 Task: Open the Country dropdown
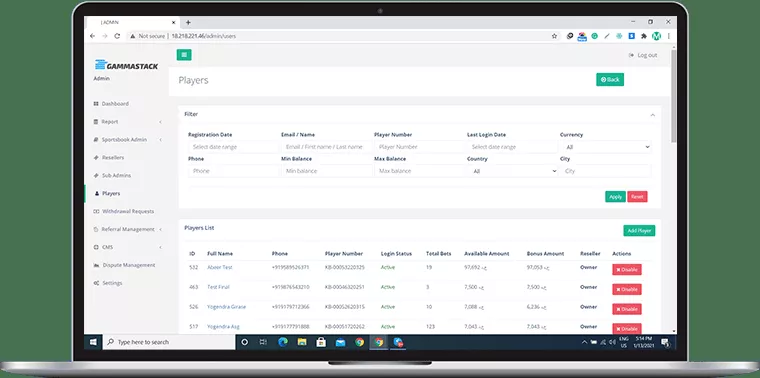[x=512, y=171]
